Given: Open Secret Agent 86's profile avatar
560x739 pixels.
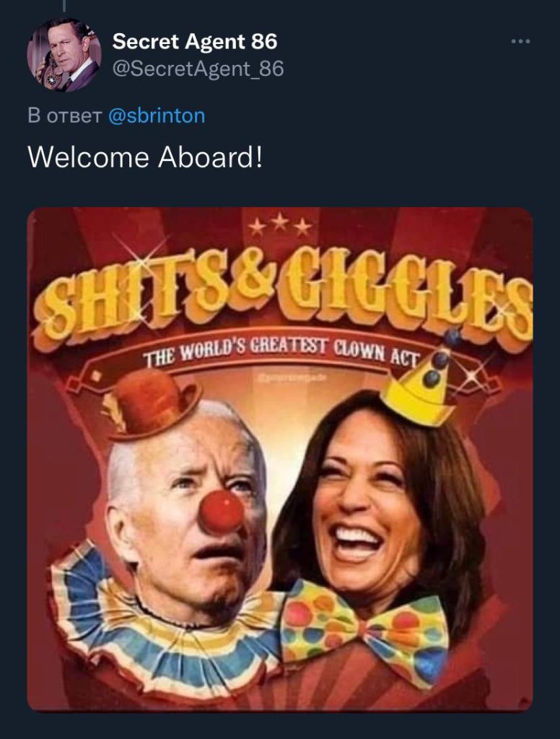Looking at the screenshot, I should [x=64, y=55].
